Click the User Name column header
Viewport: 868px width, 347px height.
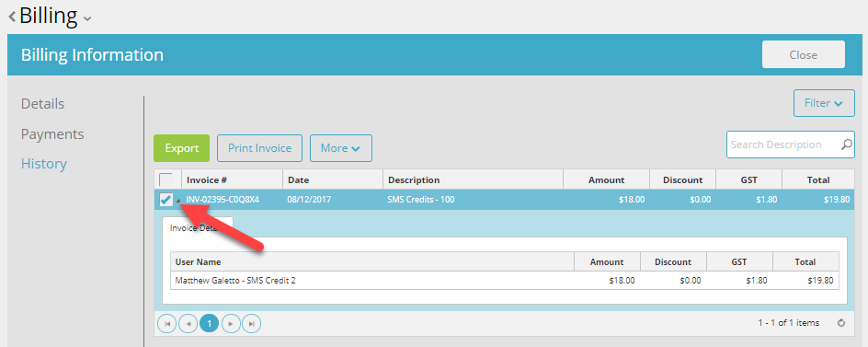tap(372, 261)
